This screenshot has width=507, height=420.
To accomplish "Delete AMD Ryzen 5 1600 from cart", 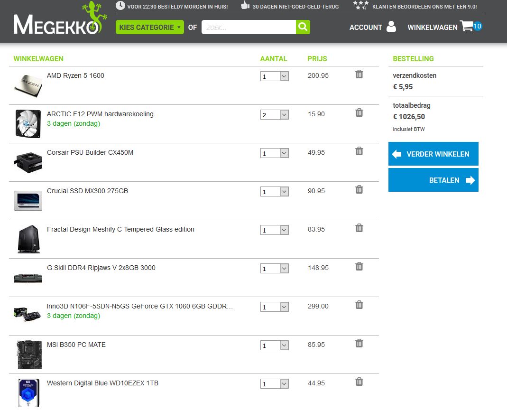I will tap(359, 74).
